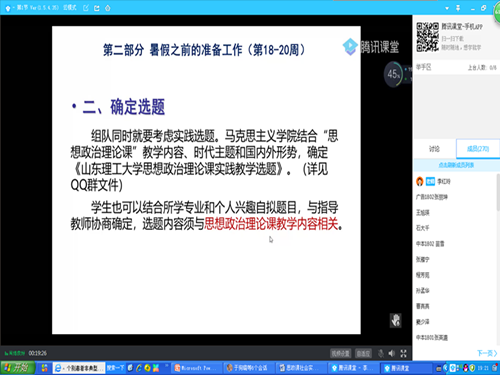
Task: Go to 下一页 next page of members
Action: [x=487, y=353]
